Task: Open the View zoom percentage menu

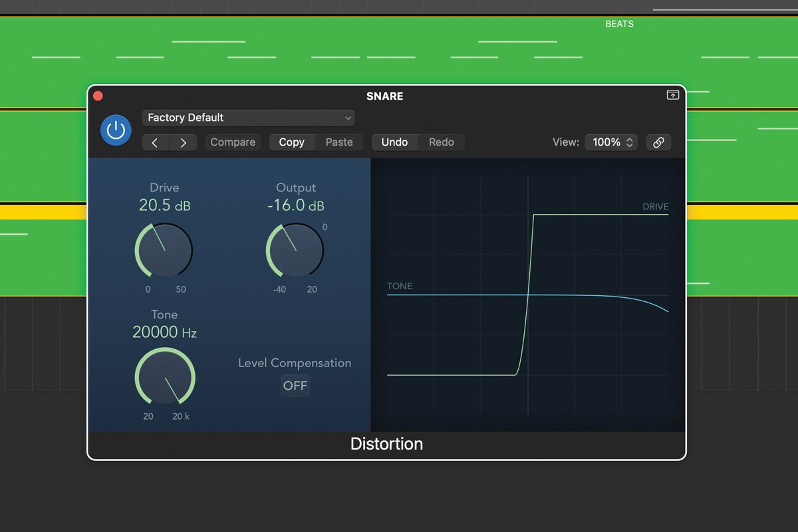Action: tap(606, 142)
